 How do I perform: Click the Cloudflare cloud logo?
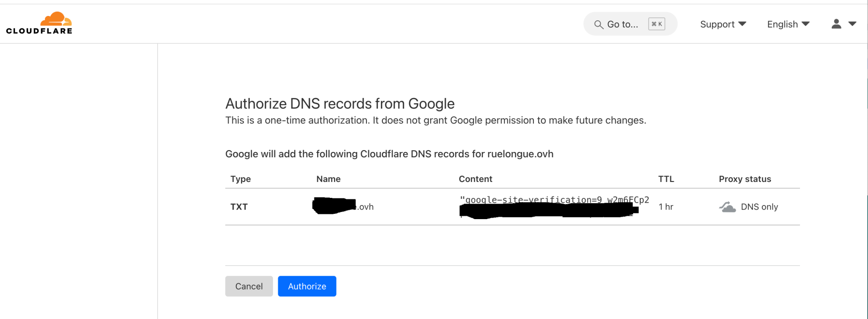[56, 19]
